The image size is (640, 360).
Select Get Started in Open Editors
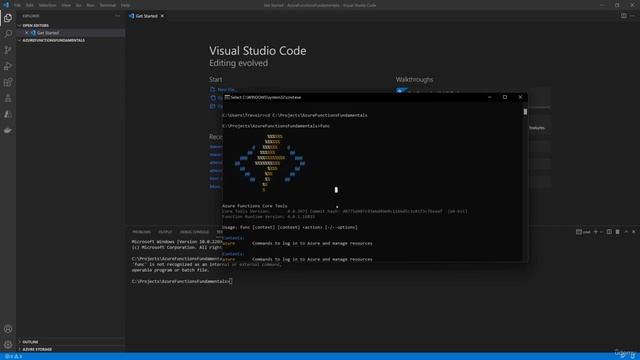click(x=70, y=33)
